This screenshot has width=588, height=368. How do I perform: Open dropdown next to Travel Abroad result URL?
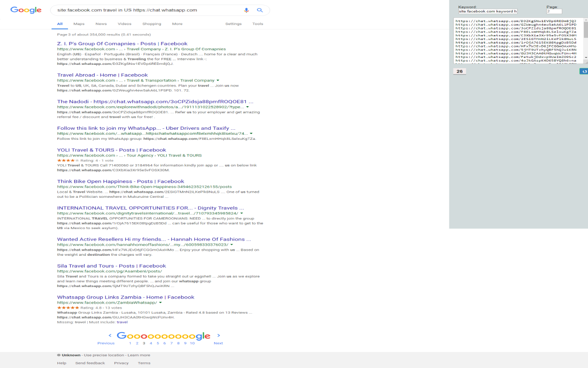point(218,80)
